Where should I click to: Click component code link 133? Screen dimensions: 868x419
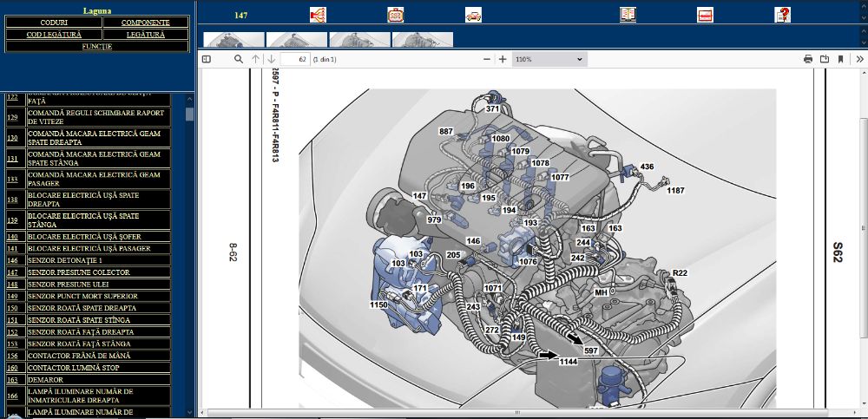[x=12, y=180]
